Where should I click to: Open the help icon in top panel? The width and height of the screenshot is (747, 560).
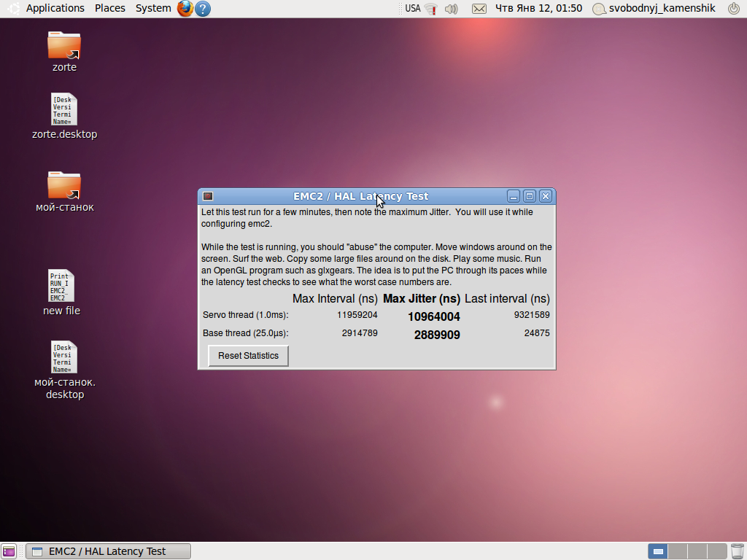[x=203, y=9]
